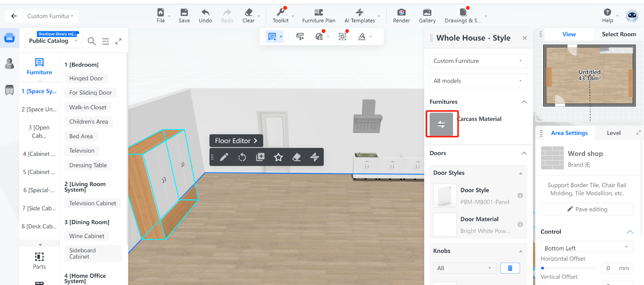Save the project with the Save icon
The width and height of the screenshot is (644, 285).
pos(184,12)
